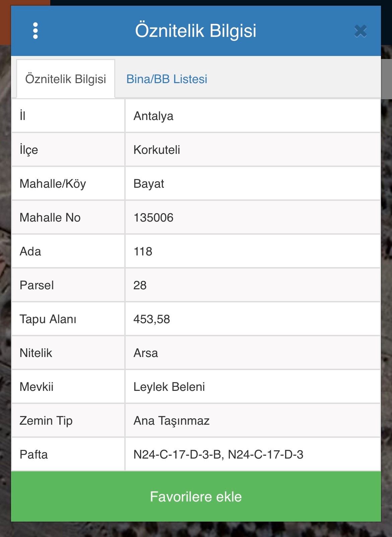Switch to Bina/BB Listesi tab
Image resolution: width=392 pixels, height=537 pixels.
(x=167, y=79)
